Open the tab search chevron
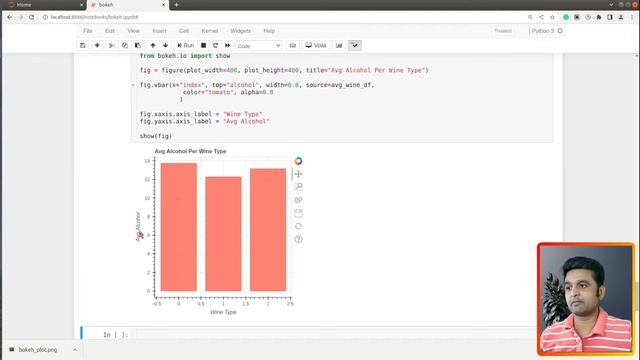The image size is (640, 360). click(611, 4)
